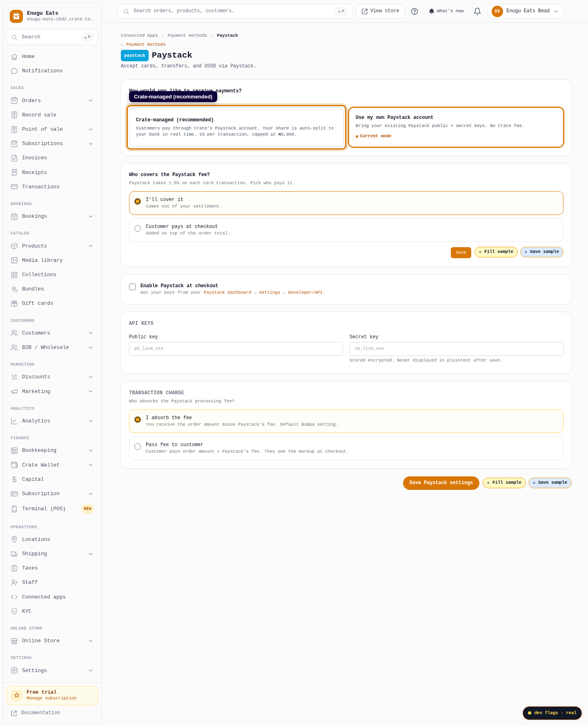Click the Enugu Eats store logo icon
The height and width of the screenshot is (726, 588).
click(x=16, y=16)
